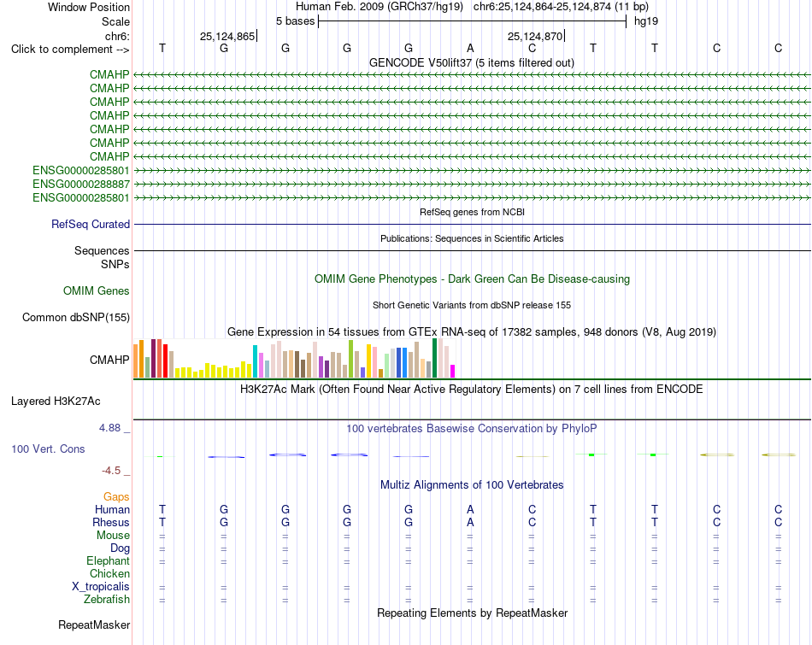Select the 'Elephant' species label
The height and width of the screenshot is (645, 812).
pyautogui.click(x=109, y=560)
